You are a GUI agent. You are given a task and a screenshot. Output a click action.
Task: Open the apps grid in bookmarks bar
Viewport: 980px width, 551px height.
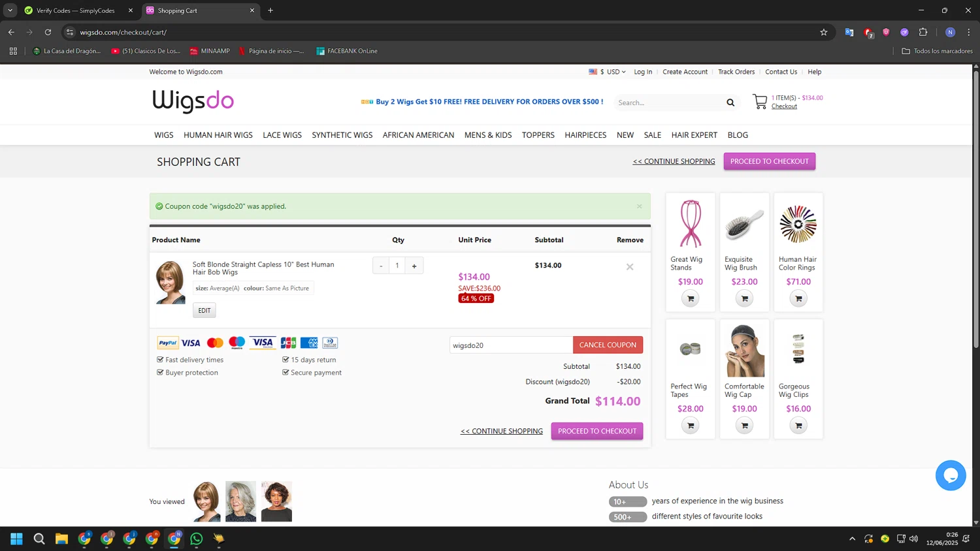[x=13, y=51]
